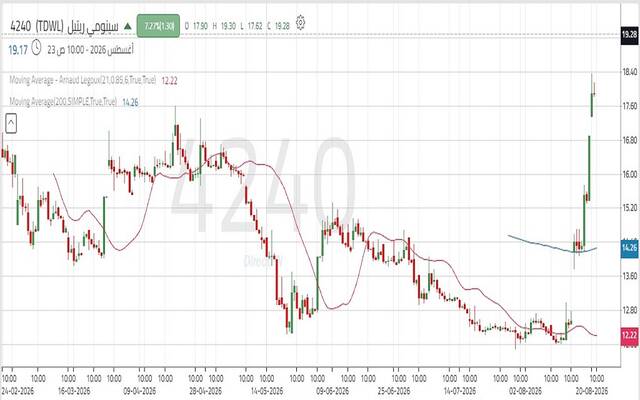Image resolution: width=640 pixels, height=400 pixels.
Task: Click the green 7.27% change badge
Action: tap(158, 26)
